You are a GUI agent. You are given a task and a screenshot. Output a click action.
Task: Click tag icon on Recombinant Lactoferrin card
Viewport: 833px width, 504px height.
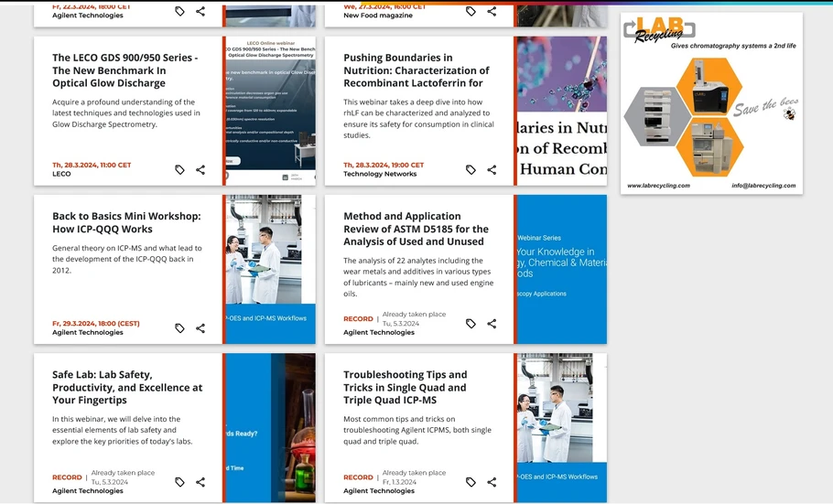tap(471, 170)
